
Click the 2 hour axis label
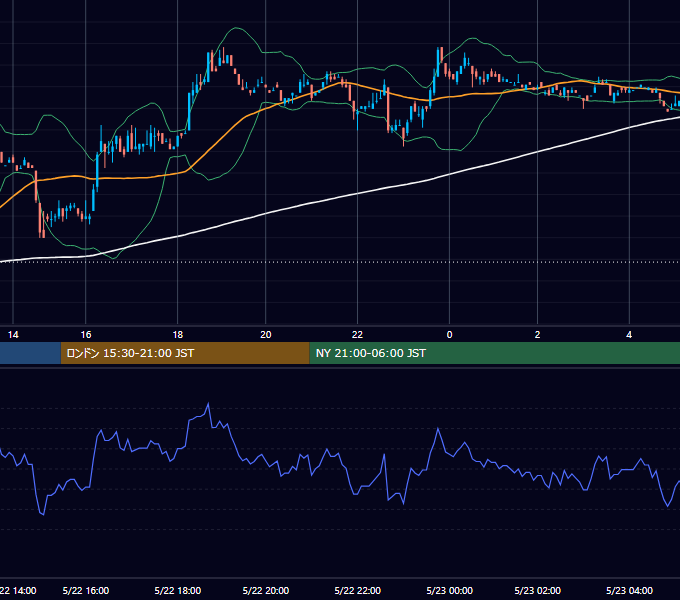537,335
